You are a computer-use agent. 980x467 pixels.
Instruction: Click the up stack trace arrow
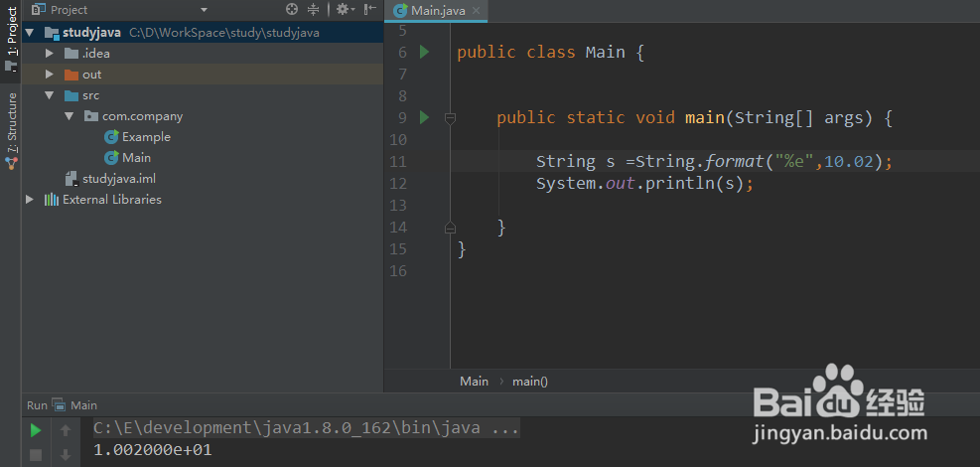[66, 430]
